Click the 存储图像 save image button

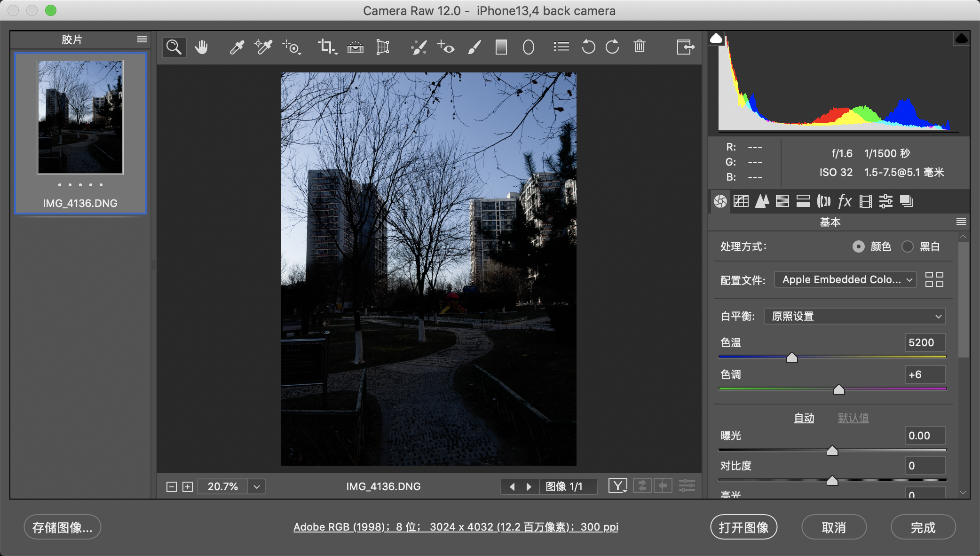pos(63,527)
